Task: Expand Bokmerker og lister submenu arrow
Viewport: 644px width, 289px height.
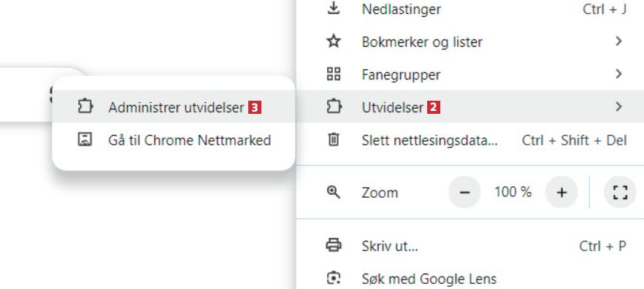Action: pyautogui.click(x=619, y=41)
